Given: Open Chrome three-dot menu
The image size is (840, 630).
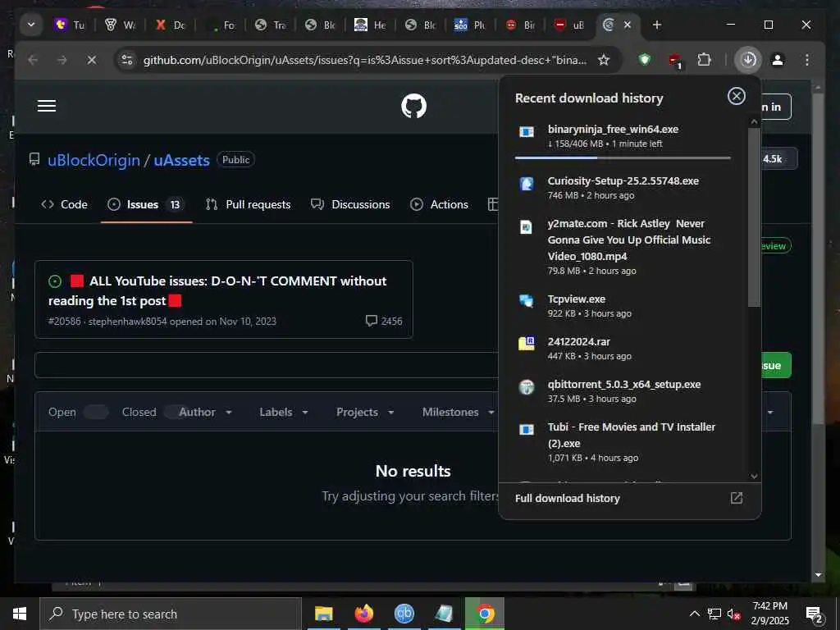Looking at the screenshot, I should coord(807,59).
